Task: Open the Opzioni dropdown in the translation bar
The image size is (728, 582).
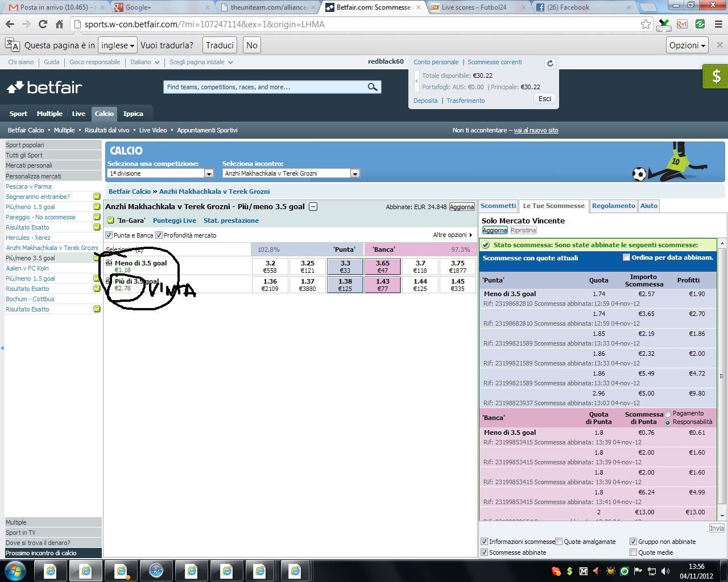Action: (687, 45)
